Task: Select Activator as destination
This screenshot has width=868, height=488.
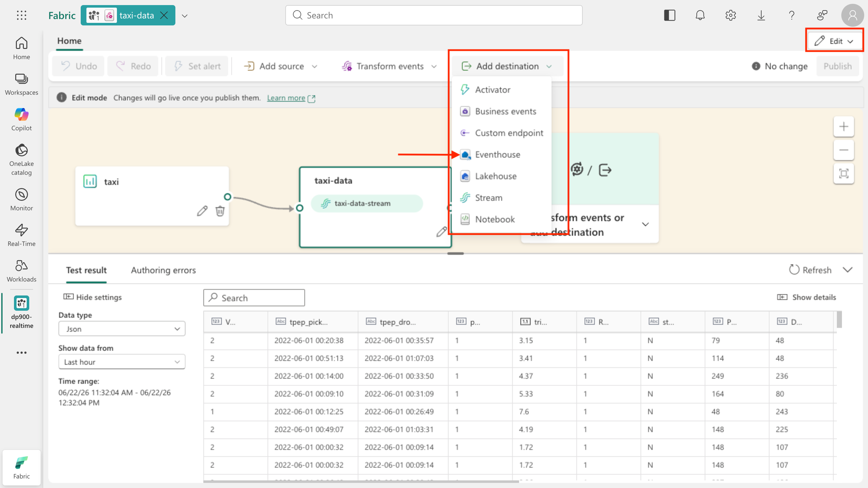Action: [x=501, y=90]
